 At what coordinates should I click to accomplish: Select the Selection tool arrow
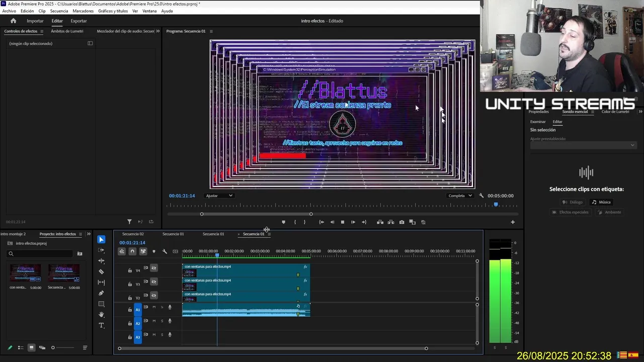click(x=101, y=239)
